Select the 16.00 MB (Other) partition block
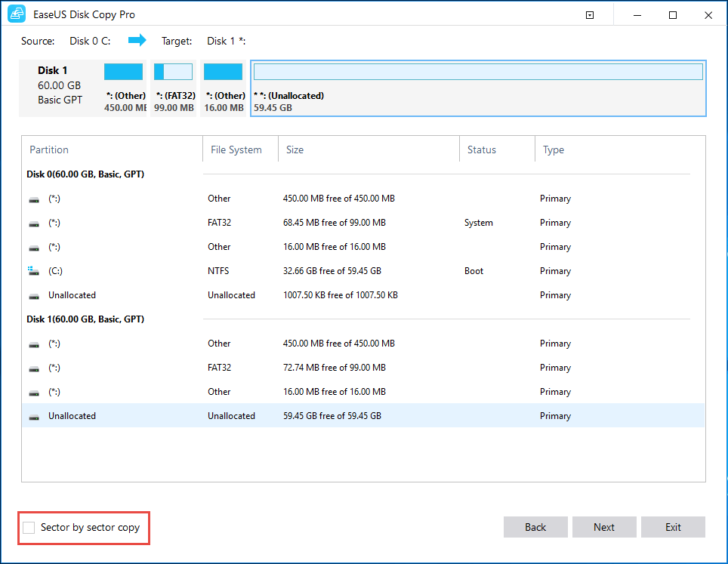The height and width of the screenshot is (564, 728). pyautogui.click(x=224, y=88)
